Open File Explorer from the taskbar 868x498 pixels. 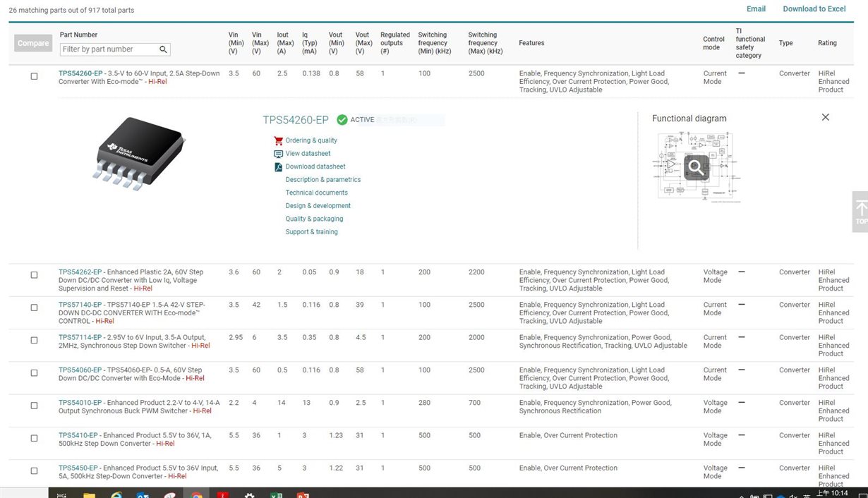pyautogui.click(x=90, y=495)
